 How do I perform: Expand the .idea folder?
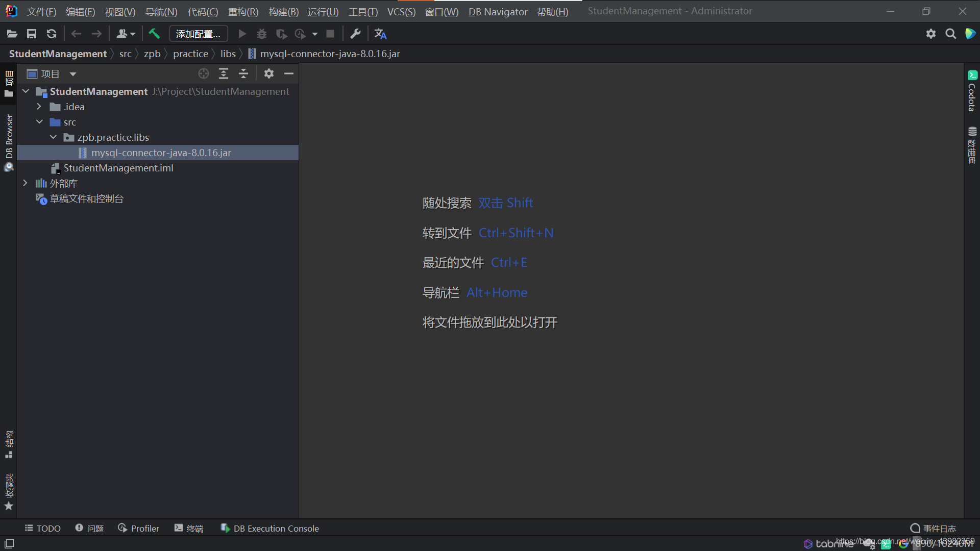(39, 107)
